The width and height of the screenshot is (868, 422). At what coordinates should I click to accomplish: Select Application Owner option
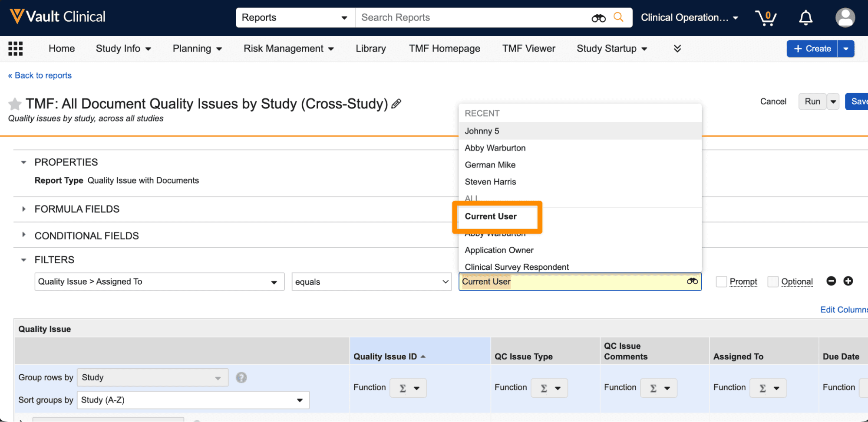click(x=580, y=250)
